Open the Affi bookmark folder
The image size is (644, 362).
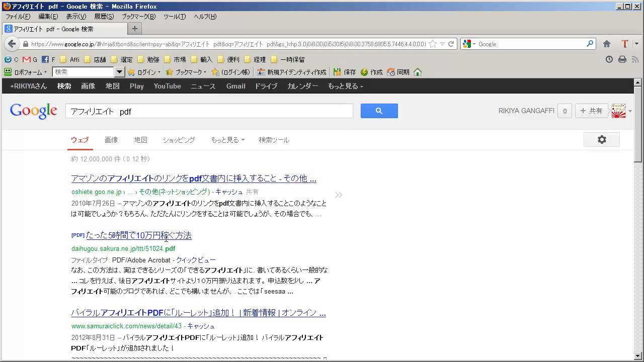[70, 59]
